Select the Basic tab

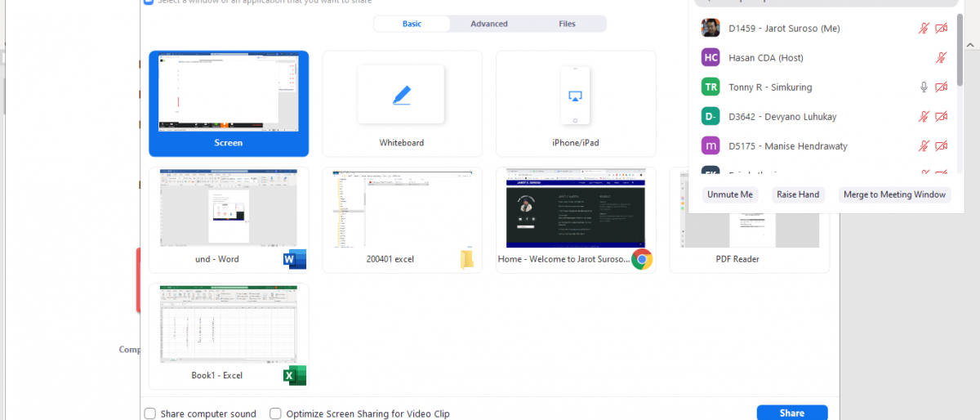click(412, 24)
